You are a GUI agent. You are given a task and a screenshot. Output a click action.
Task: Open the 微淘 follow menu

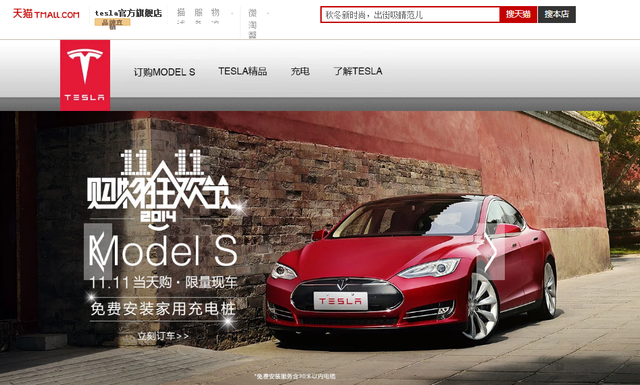pyautogui.click(x=253, y=24)
